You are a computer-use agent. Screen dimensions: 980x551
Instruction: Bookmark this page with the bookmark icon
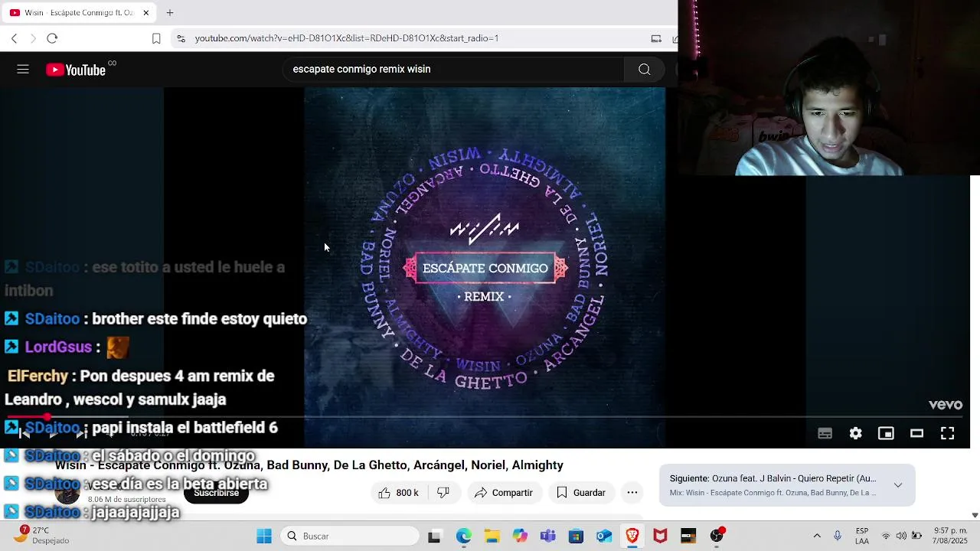click(x=156, y=38)
